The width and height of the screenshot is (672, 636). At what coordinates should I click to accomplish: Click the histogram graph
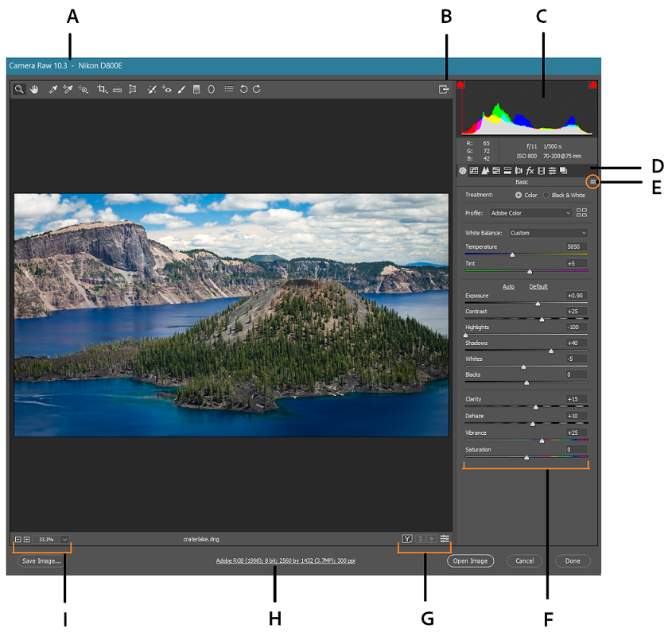526,108
